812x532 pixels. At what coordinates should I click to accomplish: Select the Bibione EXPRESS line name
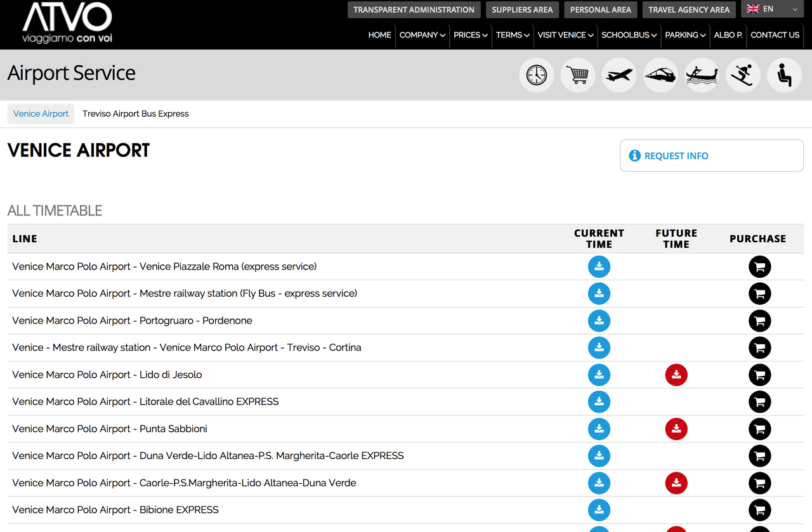[115, 510]
